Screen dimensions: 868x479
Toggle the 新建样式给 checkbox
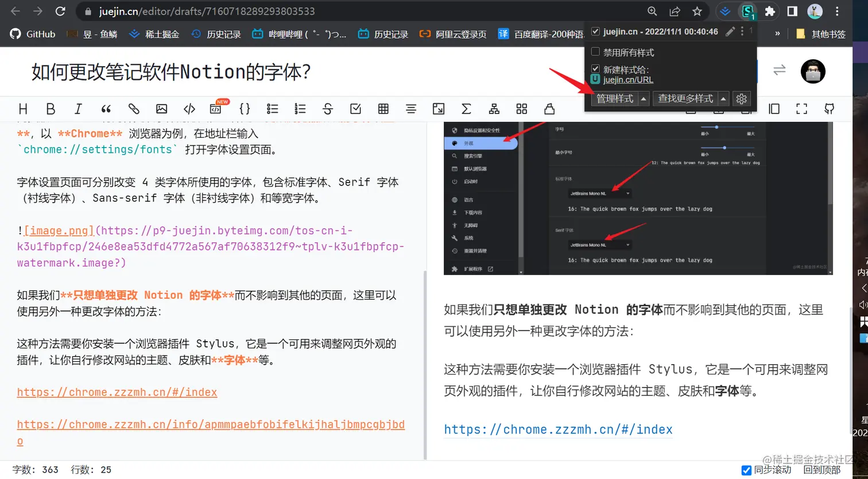[x=595, y=69]
